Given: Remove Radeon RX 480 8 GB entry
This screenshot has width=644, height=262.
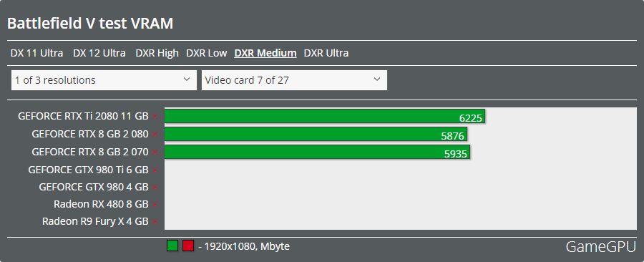Looking at the screenshot, I should click(155, 205).
